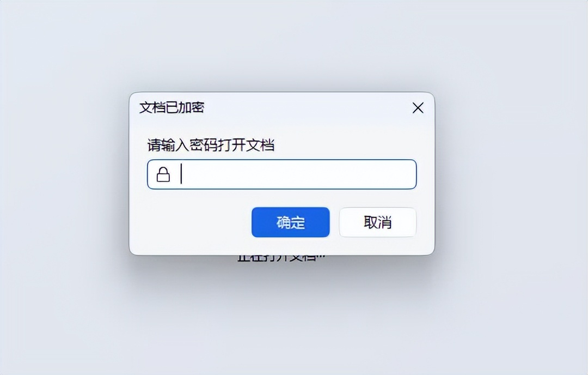The image size is (588, 375).
Task: Click the 正在打开文档 text behind the dialog
Action: coord(281,258)
